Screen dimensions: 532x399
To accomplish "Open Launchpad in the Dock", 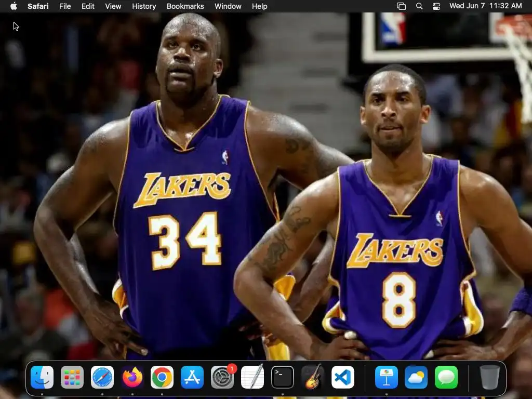I will click(72, 377).
